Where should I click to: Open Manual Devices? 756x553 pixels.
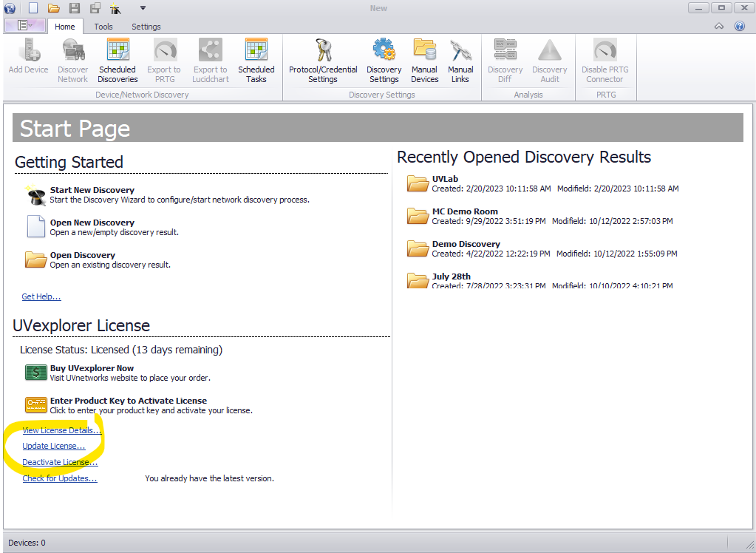(x=425, y=61)
